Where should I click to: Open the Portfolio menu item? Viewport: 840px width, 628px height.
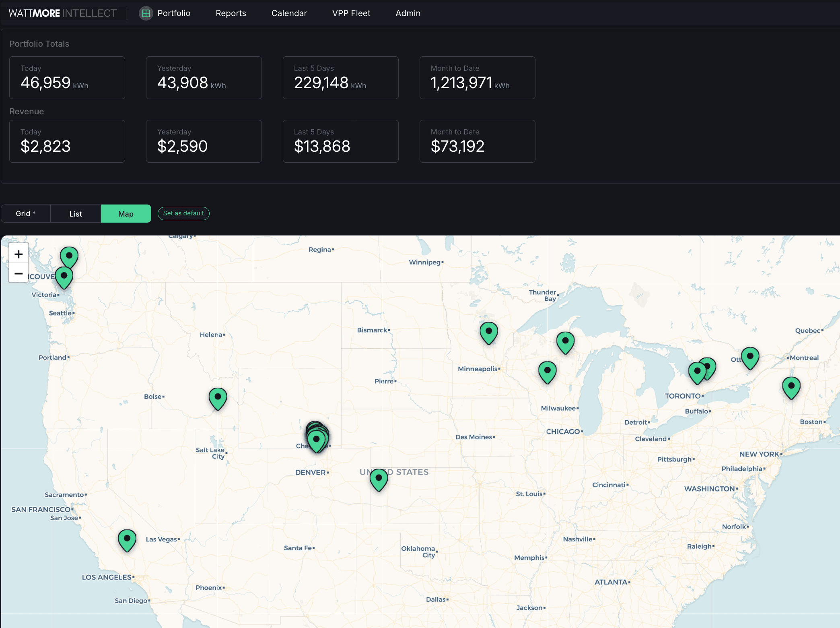[174, 13]
